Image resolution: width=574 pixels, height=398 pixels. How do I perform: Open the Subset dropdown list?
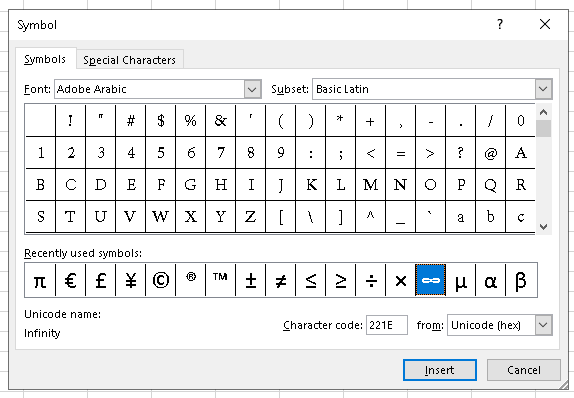click(x=543, y=89)
